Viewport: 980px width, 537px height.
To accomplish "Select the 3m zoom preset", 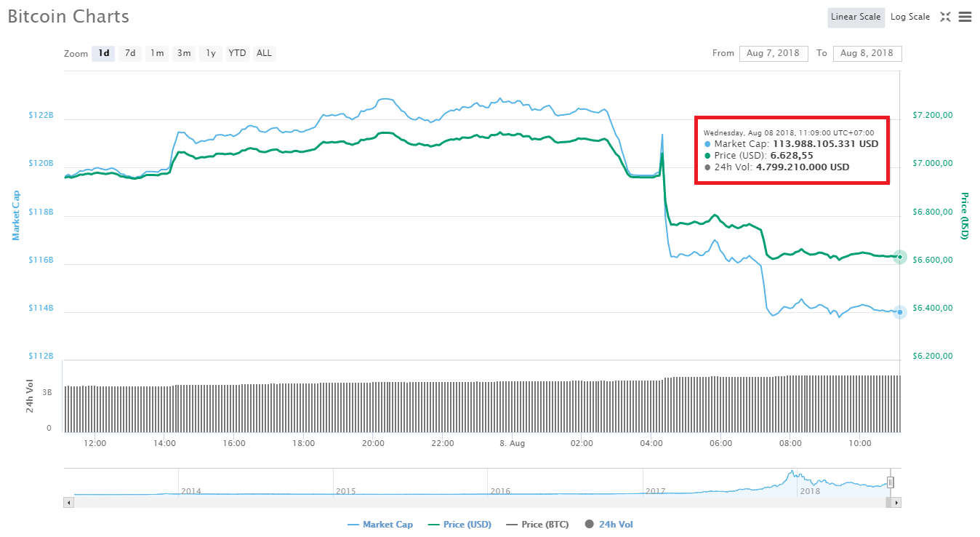I will click(183, 52).
